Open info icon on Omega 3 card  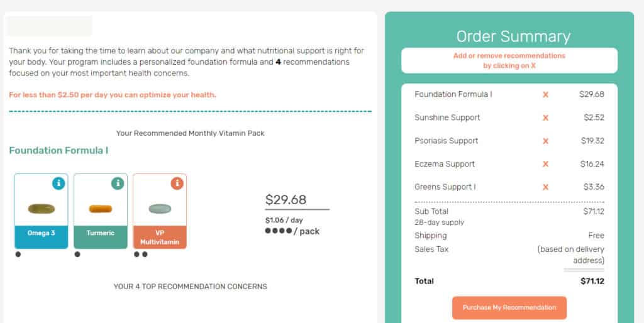coord(58,183)
